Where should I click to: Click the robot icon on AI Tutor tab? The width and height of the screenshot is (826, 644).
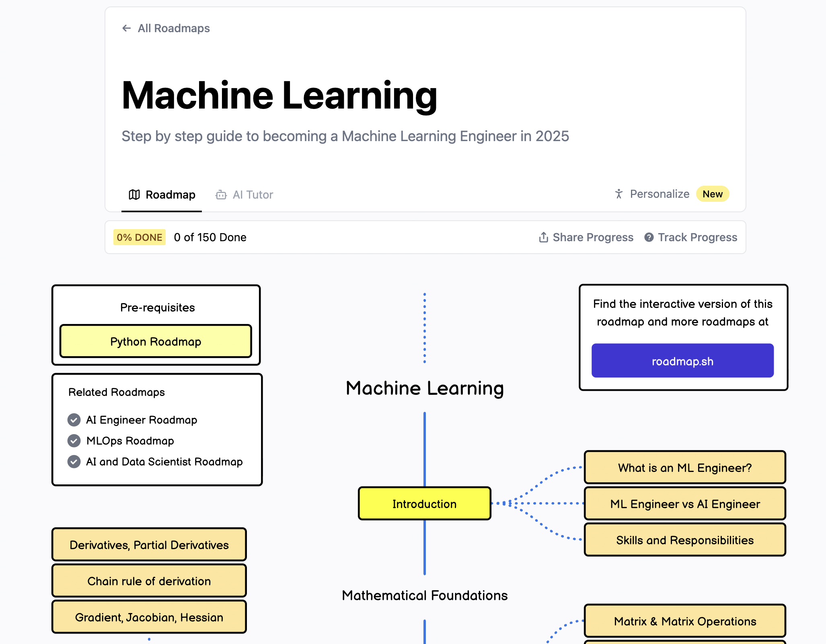pyautogui.click(x=221, y=195)
